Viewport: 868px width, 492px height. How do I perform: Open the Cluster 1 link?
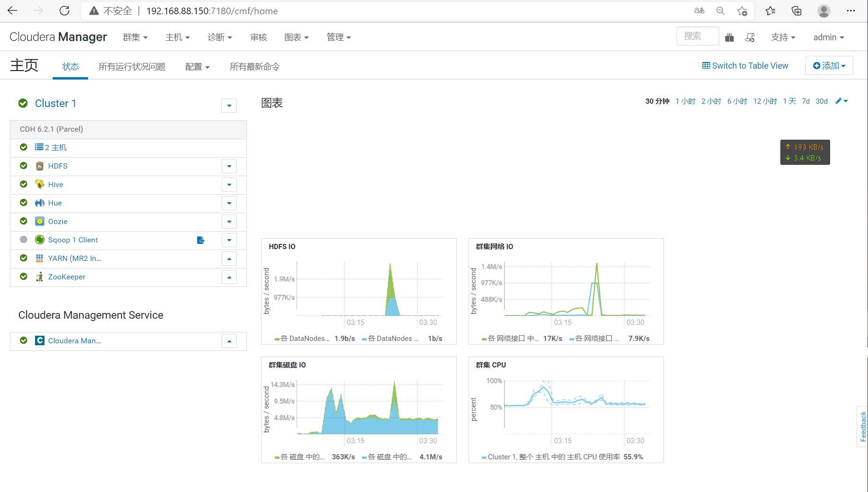pyautogui.click(x=55, y=103)
